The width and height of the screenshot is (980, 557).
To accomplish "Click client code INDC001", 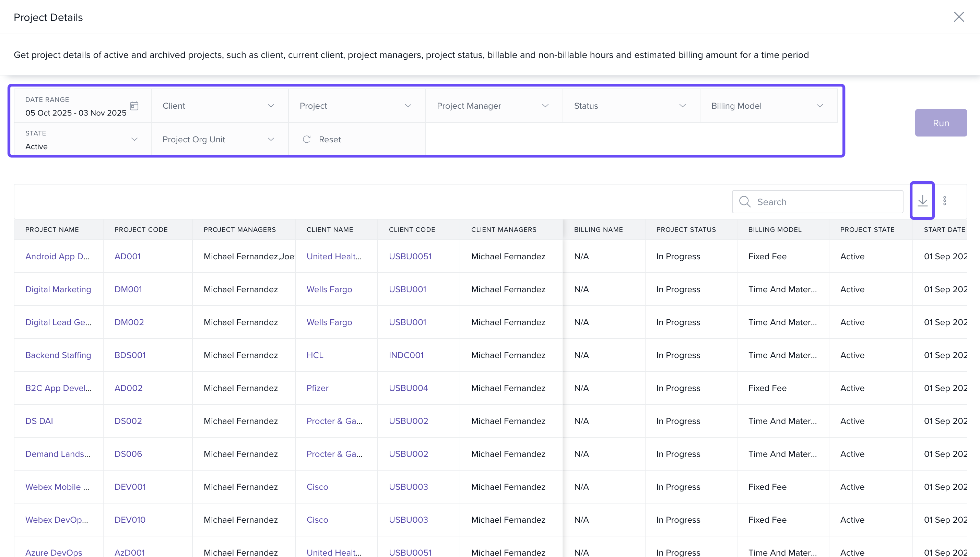I will click(x=406, y=355).
